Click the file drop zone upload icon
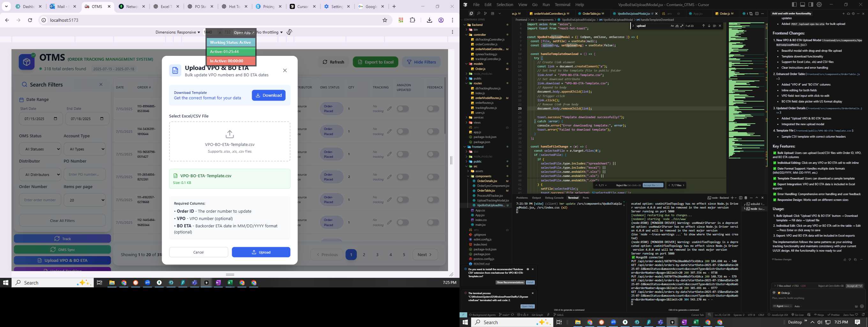 [x=230, y=134]
